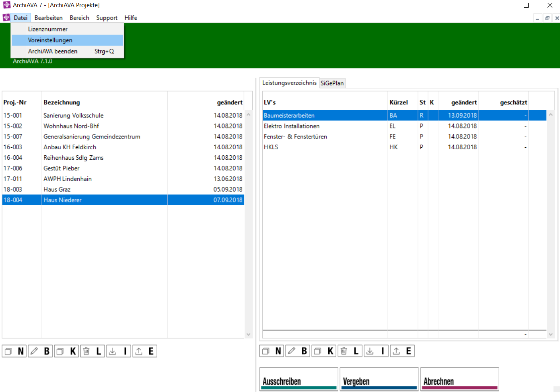Screen dimensions: 560x392
Task: Minimize the inner ArchiAVA Projekte child window
Action: [537, 18]
